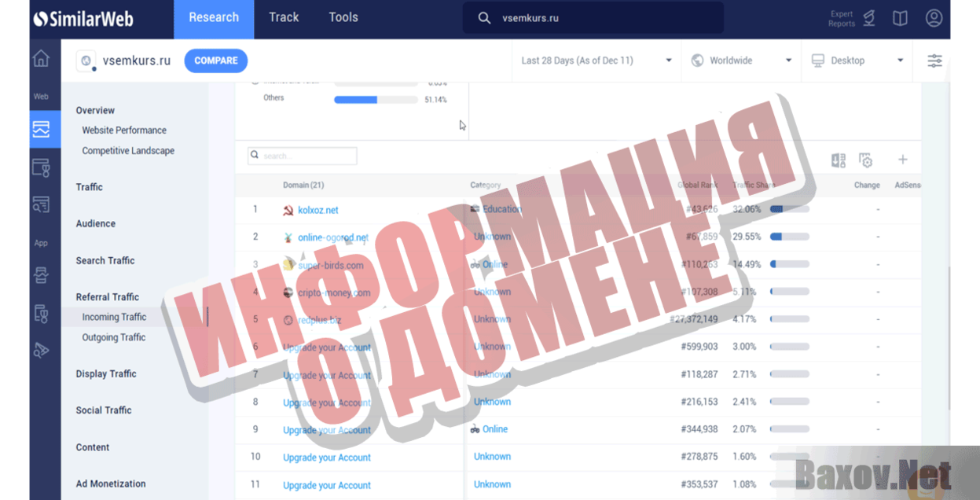Click the COMPARE button
This screenshot has height=500, width=980.
coord(216,61)
